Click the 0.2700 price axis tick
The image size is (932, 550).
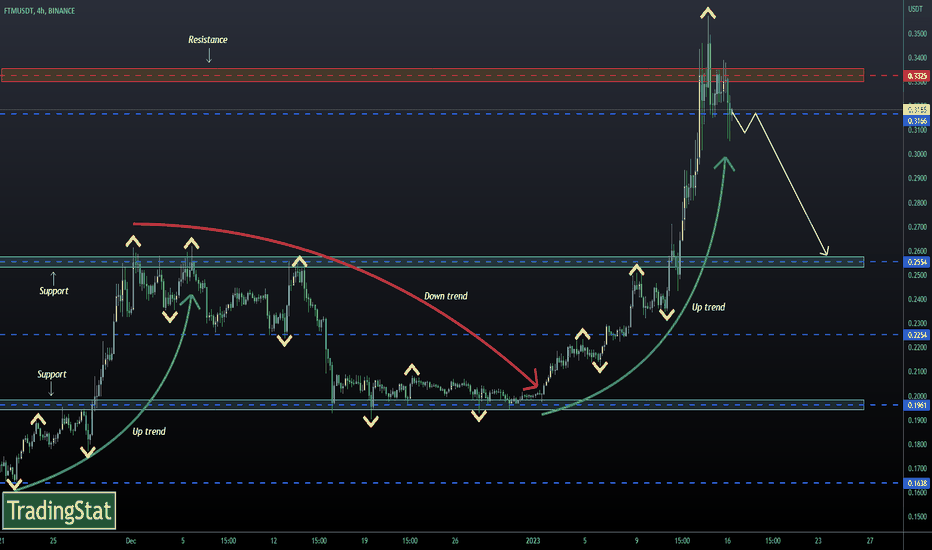tap(917, 227)
